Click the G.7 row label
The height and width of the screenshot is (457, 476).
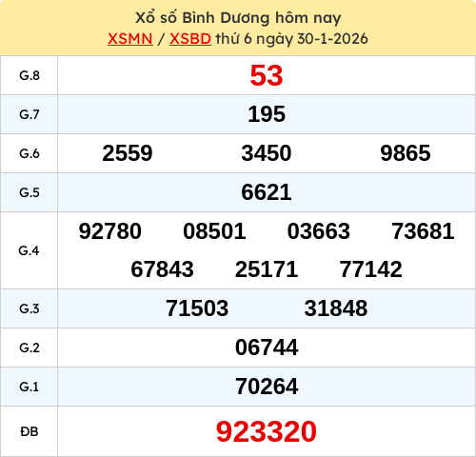click(30, 114)
